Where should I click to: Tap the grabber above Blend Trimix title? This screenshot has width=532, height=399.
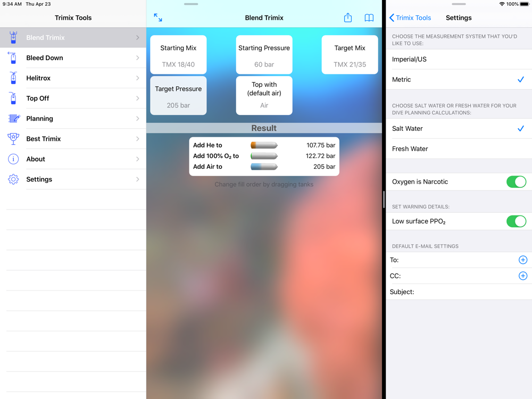[x=191, y=4]
